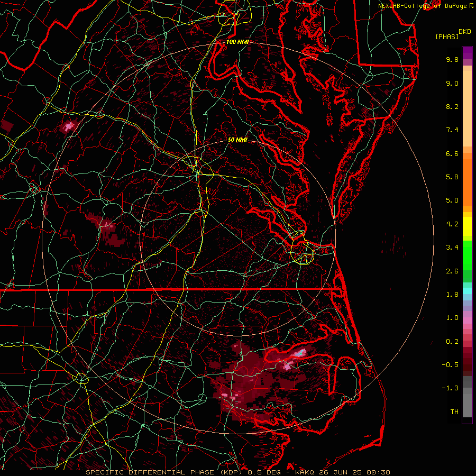Click the 1.8 color scale value

[452, 295]
